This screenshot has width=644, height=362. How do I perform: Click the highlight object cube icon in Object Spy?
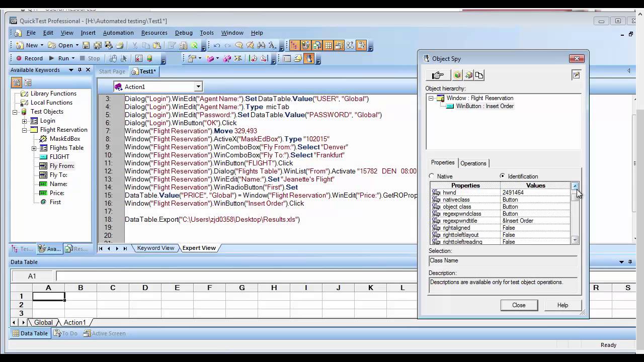pos(457,75)
